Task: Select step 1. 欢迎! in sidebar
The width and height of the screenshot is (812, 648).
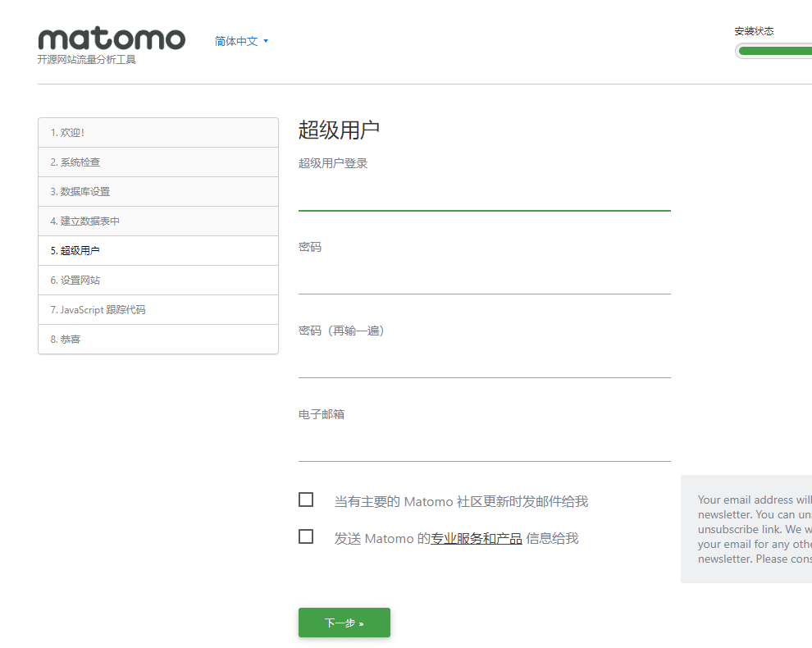Action: tap(158, 133)
